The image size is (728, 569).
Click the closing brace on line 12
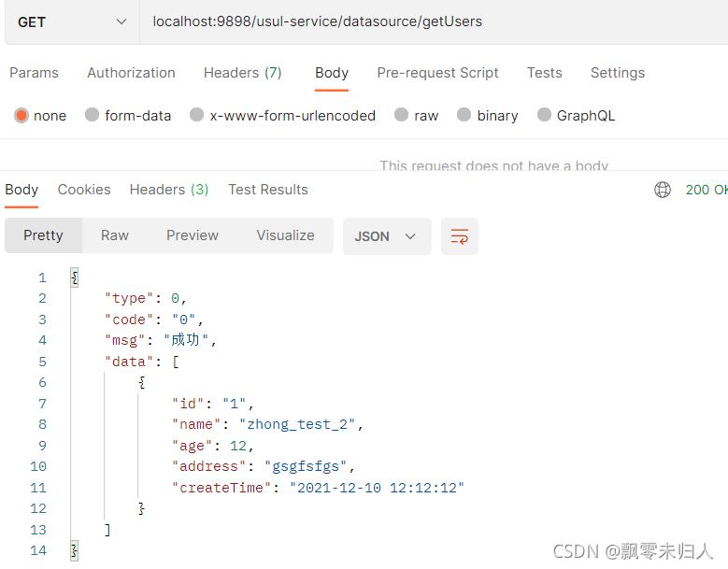click(142, 508)
